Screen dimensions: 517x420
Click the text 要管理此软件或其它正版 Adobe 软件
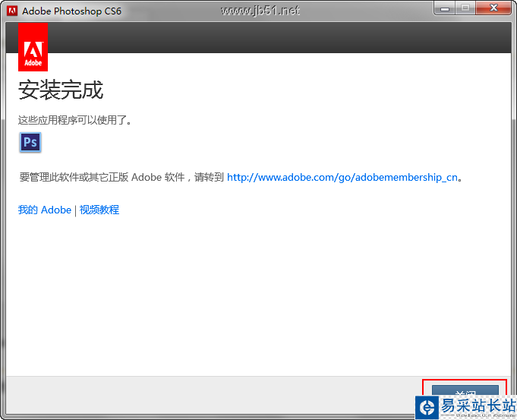tap(102, 178)
